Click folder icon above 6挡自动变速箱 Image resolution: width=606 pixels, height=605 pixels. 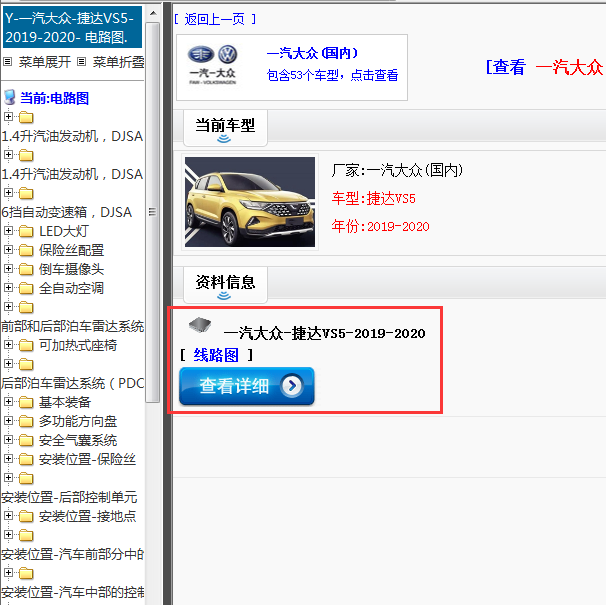[26, 193]
